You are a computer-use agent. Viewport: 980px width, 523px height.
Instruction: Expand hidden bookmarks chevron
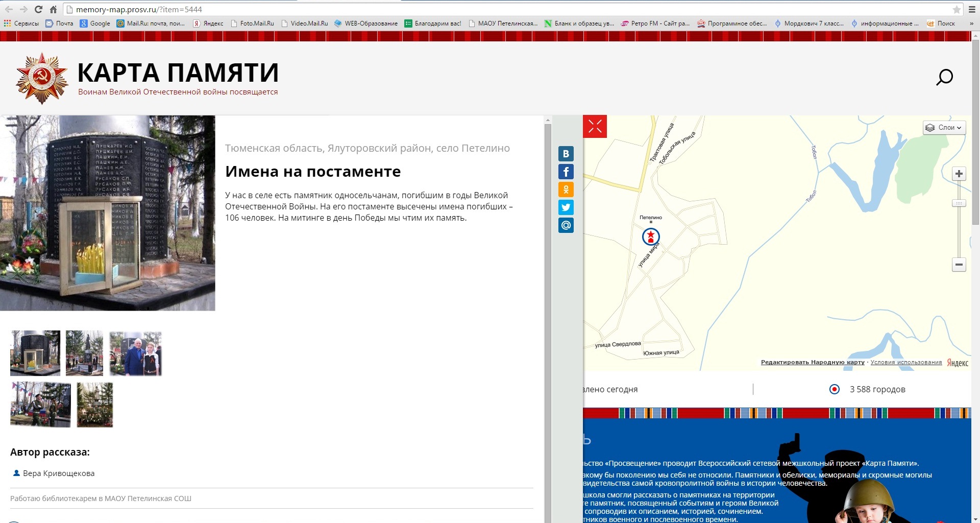click(x=971, y=23)
